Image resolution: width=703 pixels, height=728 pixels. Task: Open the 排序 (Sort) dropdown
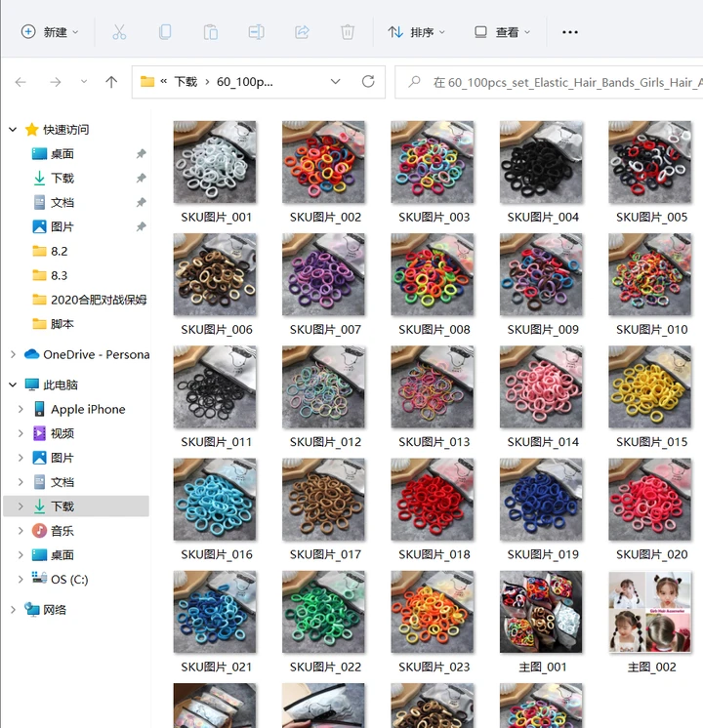pyautogui.click(x=417, y=32)
